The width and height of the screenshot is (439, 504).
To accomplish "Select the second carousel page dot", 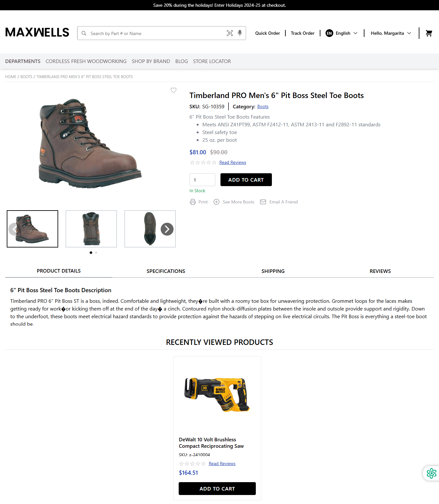I will coord(96,253).
